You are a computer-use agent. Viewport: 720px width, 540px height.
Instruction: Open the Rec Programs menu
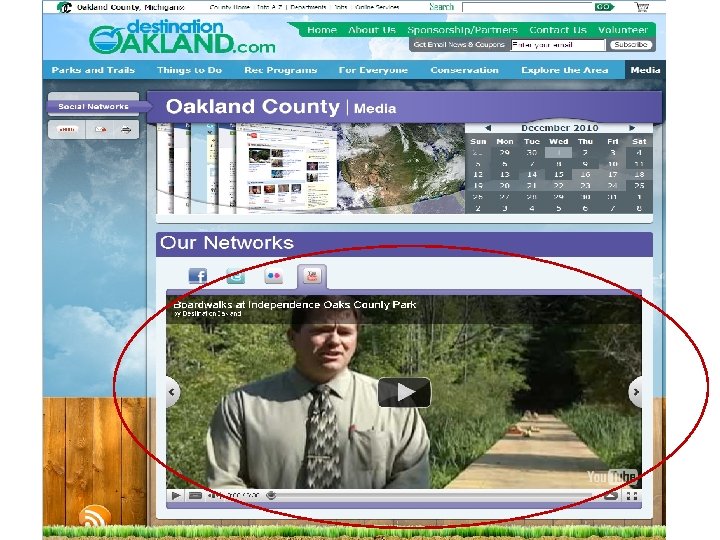click(x=281, y=70)
